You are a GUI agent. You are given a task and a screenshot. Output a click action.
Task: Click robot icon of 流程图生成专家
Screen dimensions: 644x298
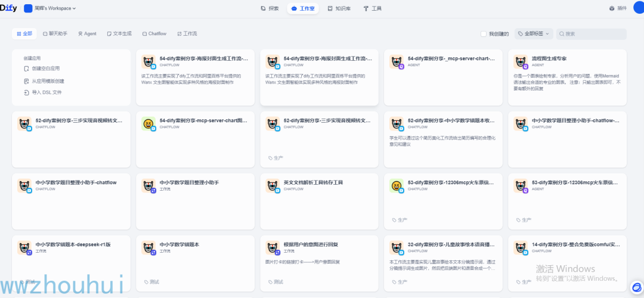point(521,61)
